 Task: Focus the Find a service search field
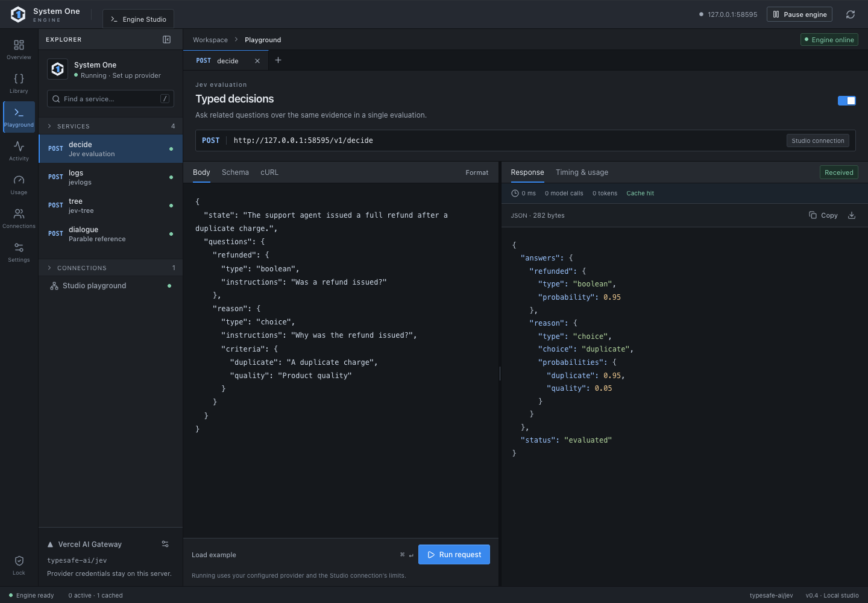[x=110, y=99]
